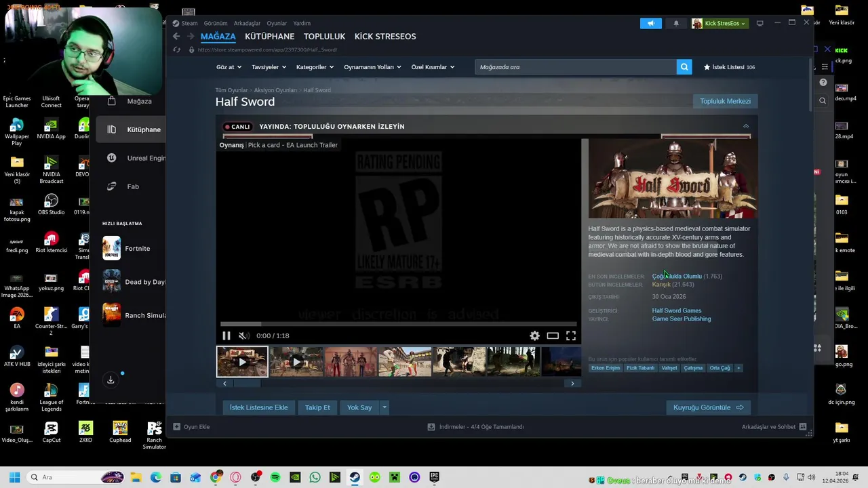Reload the Steam store page

(177, 49)
